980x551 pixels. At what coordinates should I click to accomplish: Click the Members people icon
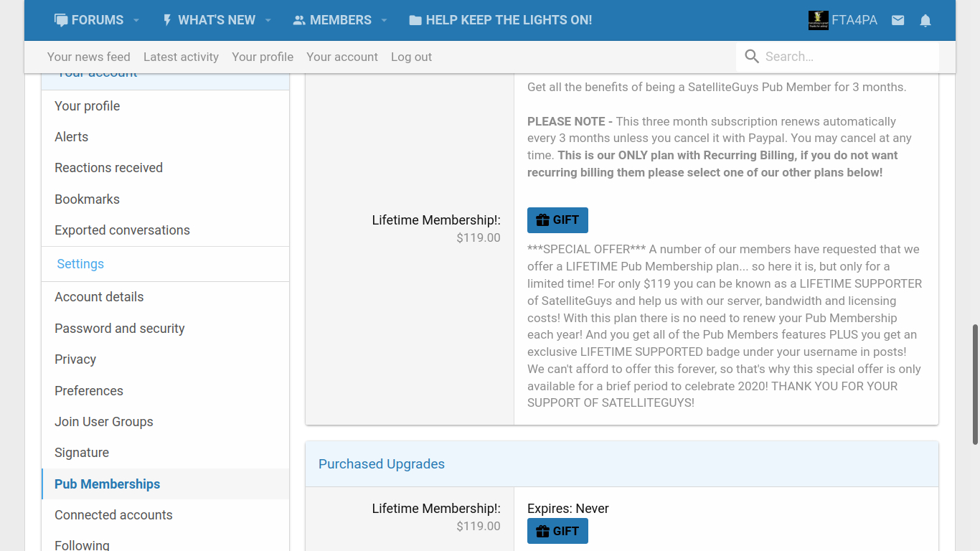(299, 20)
